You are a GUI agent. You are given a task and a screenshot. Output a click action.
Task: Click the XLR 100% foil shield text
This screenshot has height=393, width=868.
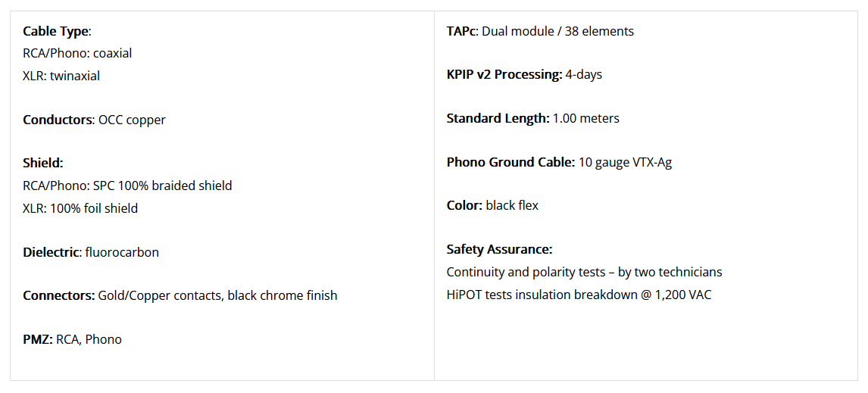(x=80, y=208)
